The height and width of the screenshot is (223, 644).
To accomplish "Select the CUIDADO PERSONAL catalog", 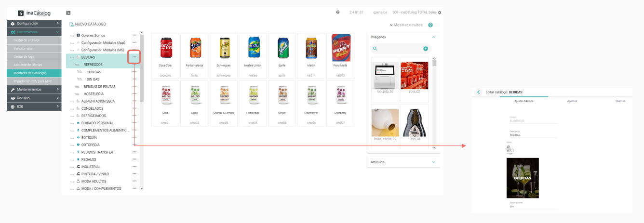I will point(97,123).
